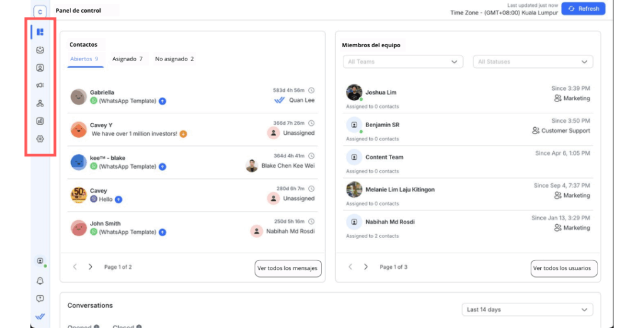
Task: Click Joshua Lim's profile photo
Action: pyautogui.click(x=354, y=93)
